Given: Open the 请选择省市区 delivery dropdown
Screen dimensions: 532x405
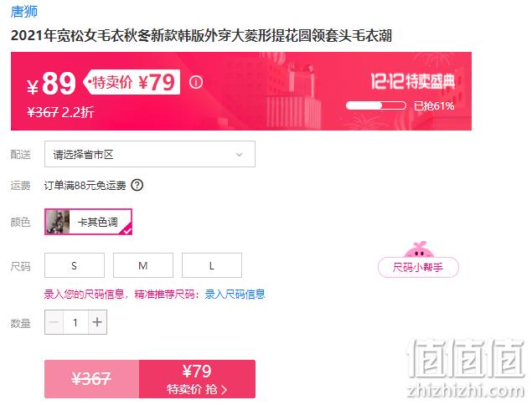Looking at the screenshot, I should pos(150,154).
